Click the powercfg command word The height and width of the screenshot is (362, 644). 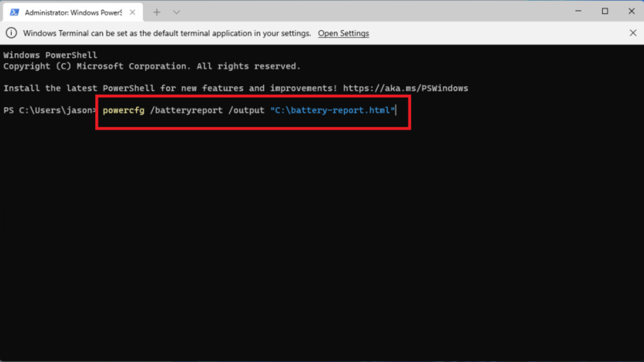coord(123,110)
